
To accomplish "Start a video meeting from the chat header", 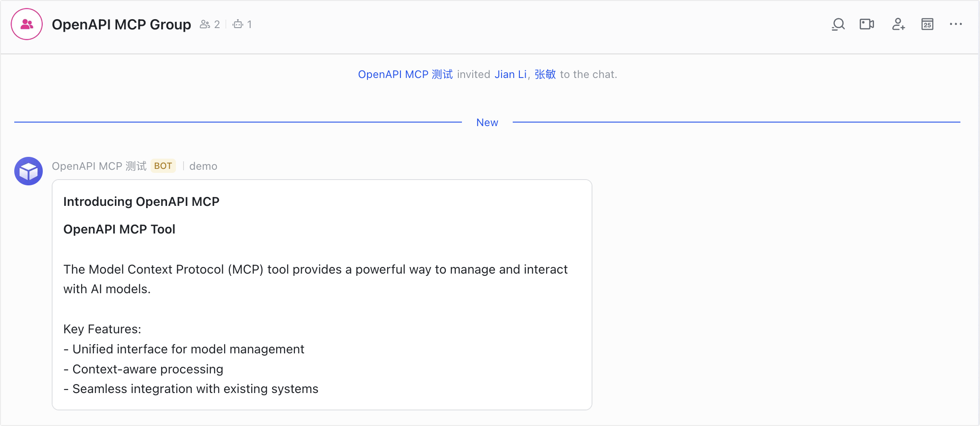I will tap(867, 25).
